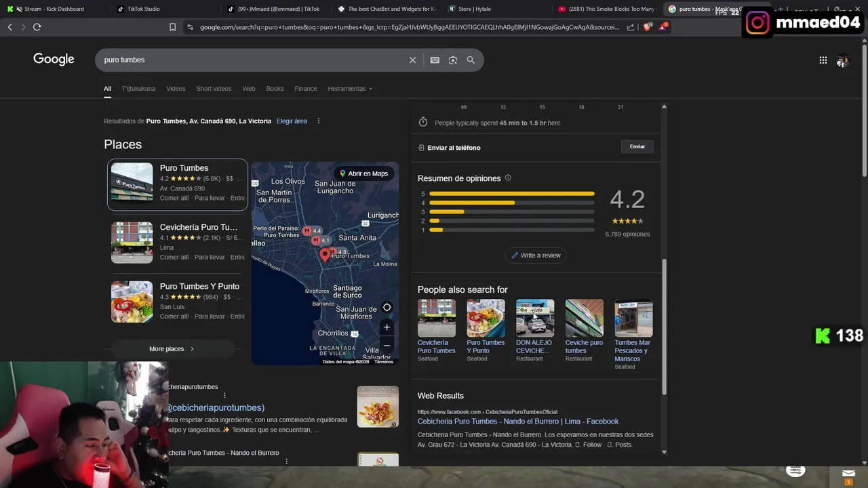
Task: Open DON ALEJO CEVICHE suggestion thumbnail
Action: pos(535,318)
